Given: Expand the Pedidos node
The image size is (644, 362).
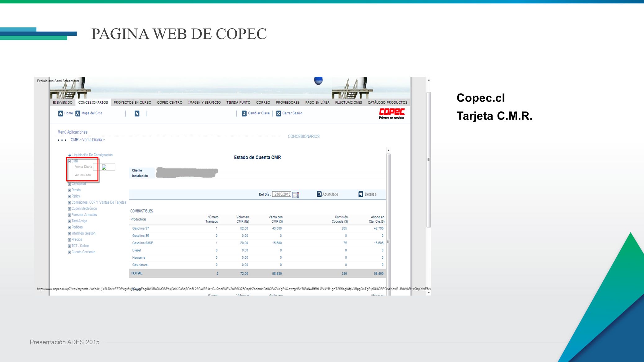Looking at the screenshot, I should click(69, 227).
